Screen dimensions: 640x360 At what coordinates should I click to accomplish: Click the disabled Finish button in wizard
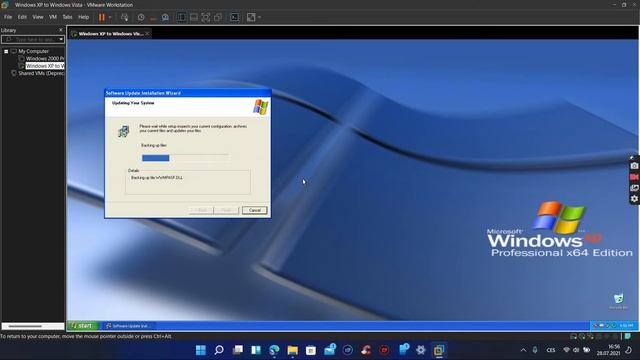[226, 210]
